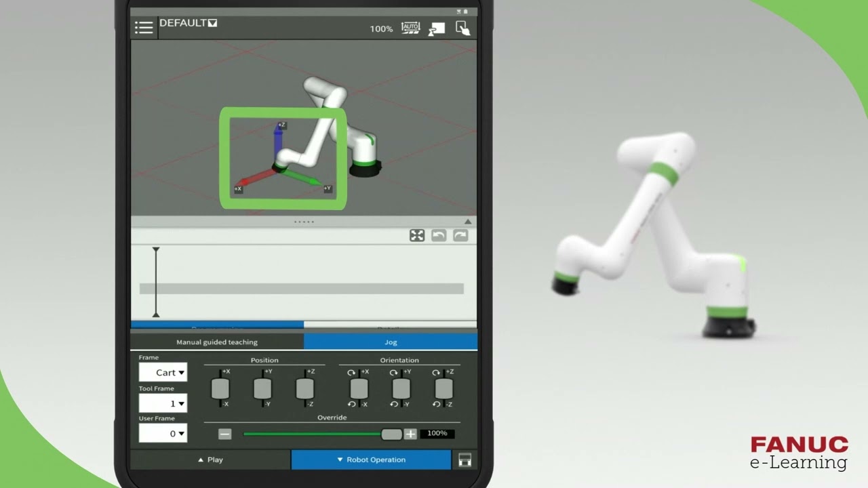The height and width of the screenshot is (488, 868).
Task: Open the Tool Frame dropdown
Action: (x=163, y=403)
